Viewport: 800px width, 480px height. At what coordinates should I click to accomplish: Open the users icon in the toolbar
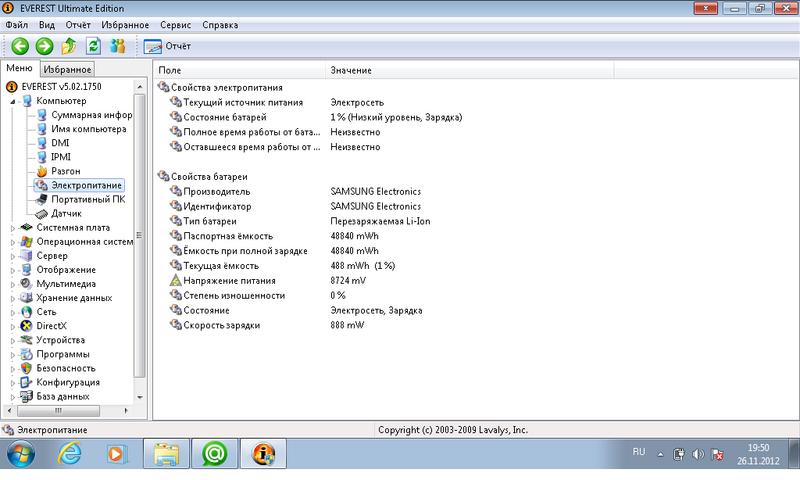(x=118, y=46)
